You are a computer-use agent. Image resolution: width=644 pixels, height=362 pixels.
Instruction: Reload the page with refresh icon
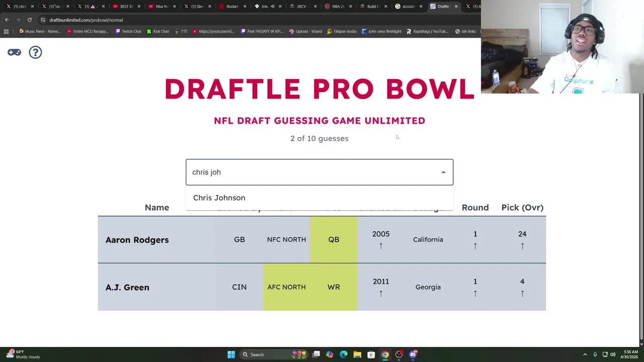click(x=29, y=20)
